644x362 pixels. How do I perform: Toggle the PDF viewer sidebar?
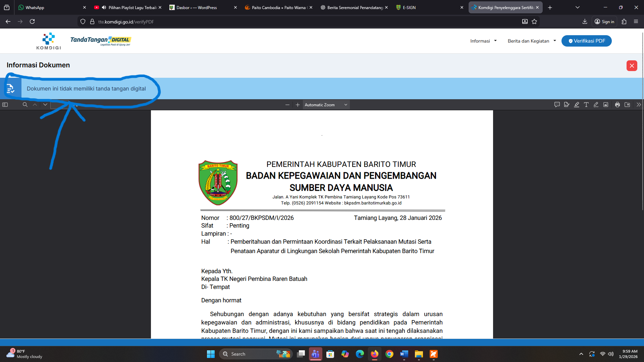click(5, 105)
